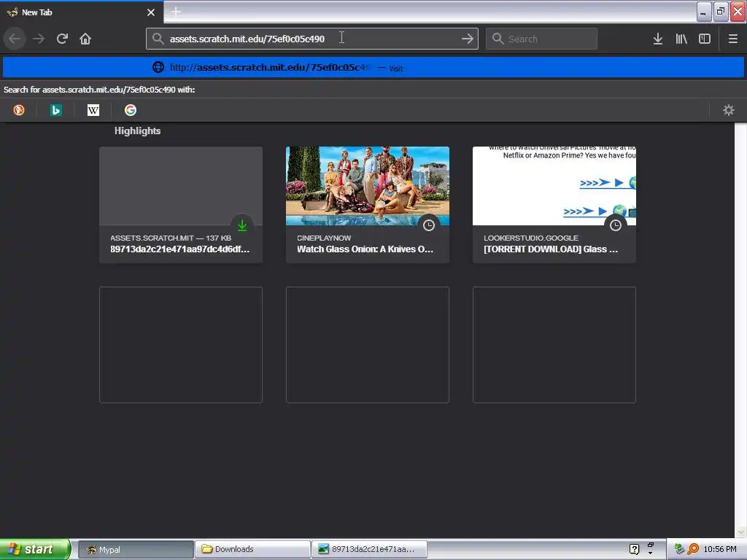
Task: Switch to Mypal taskbar button
Action: (136, 549)
